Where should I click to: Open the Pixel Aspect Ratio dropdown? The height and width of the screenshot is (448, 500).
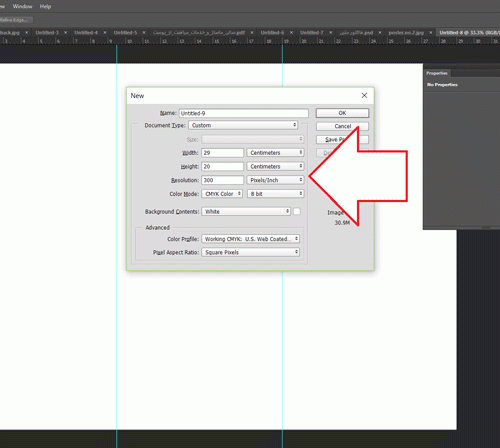coord(250,252)
